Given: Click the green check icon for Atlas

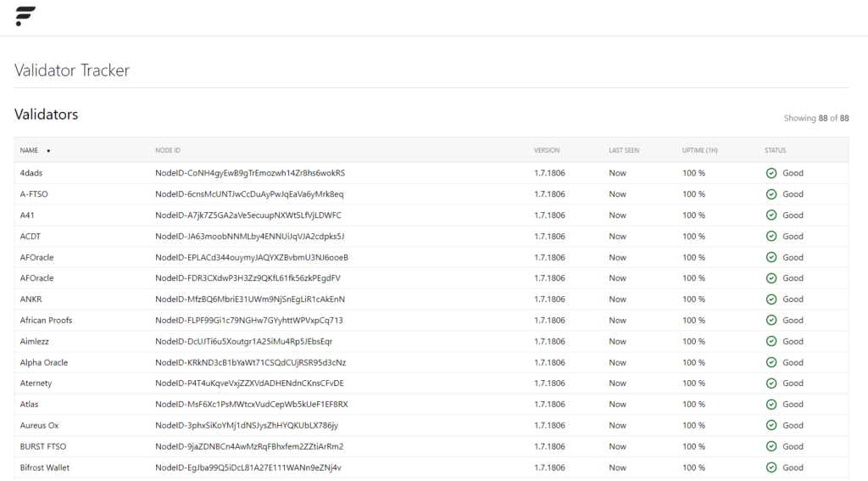Looking at the screenshot, I should 771,405.
